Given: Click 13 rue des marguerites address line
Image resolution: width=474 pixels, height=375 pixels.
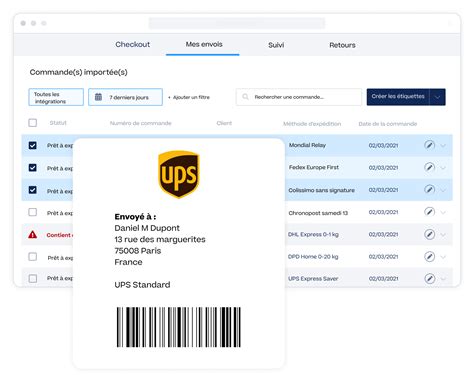Looking at the screenshot, I should tap(160, 239).
